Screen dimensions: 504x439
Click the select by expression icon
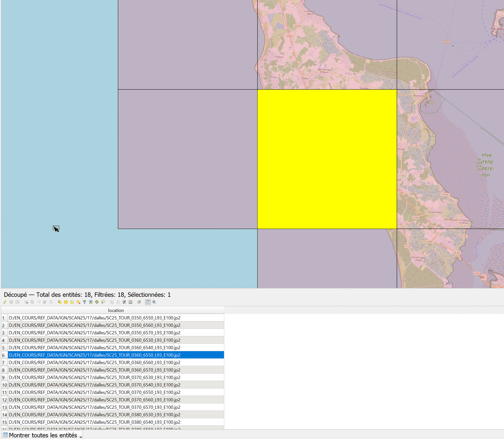click(x=60, y=302)
